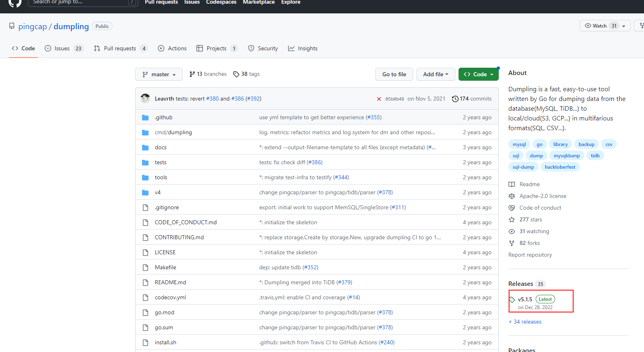Open the + 34 releases link

[x=525, y=322]
